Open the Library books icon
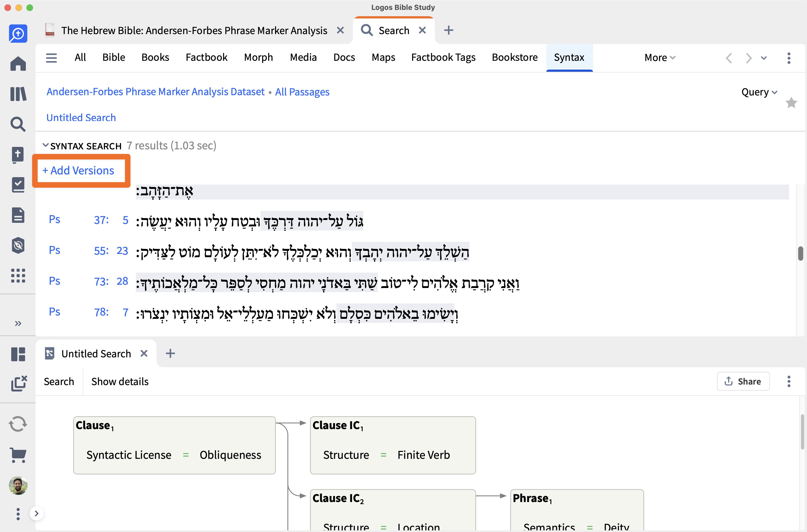The height and width of the screenshot is (532, 807). 18,94
